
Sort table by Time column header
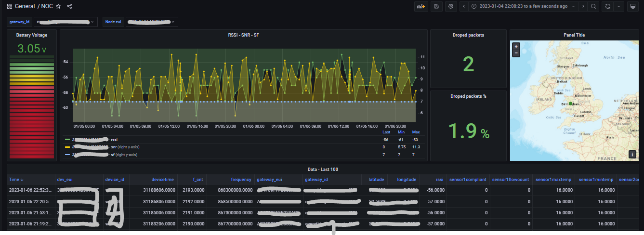14,180
